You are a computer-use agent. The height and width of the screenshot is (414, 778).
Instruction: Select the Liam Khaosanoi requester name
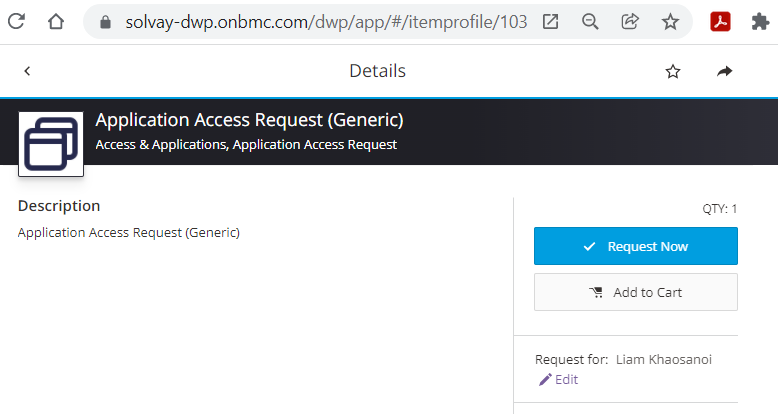(664, 359)
